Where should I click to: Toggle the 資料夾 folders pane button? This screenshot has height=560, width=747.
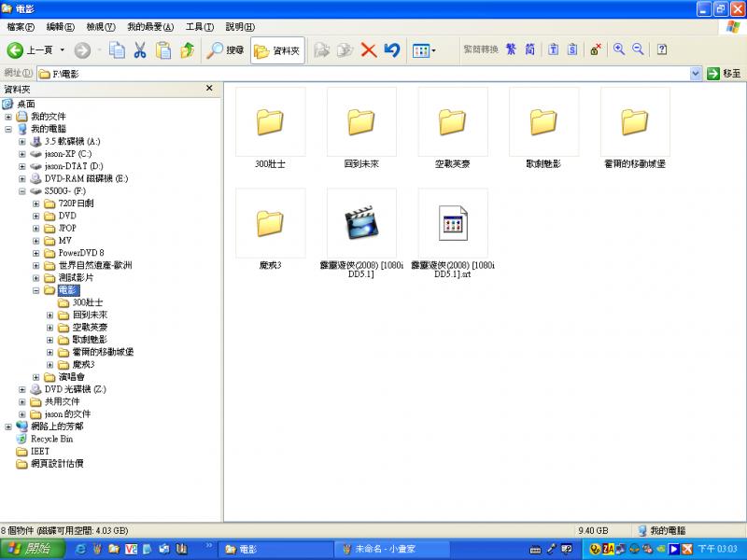277,50
